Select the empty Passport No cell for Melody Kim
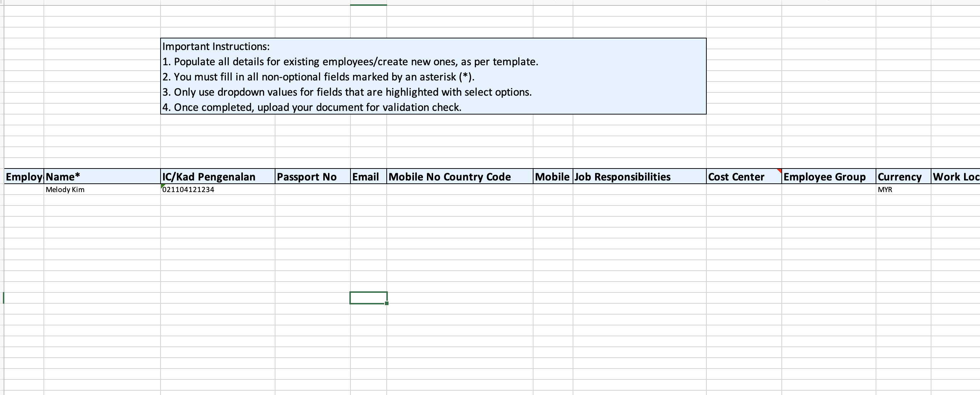Screen dimensions: 980x395 [x=312, y=190]
